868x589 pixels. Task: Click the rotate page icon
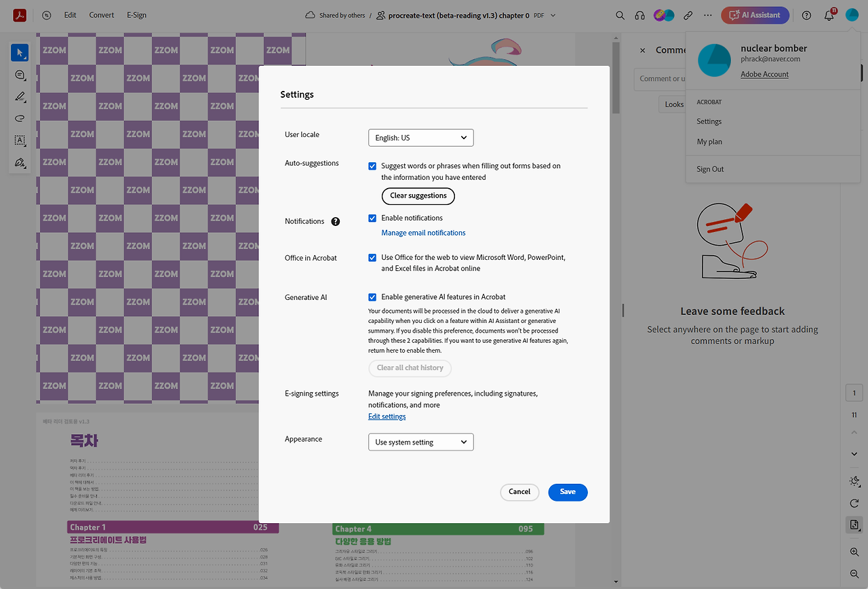coord(854,503)
